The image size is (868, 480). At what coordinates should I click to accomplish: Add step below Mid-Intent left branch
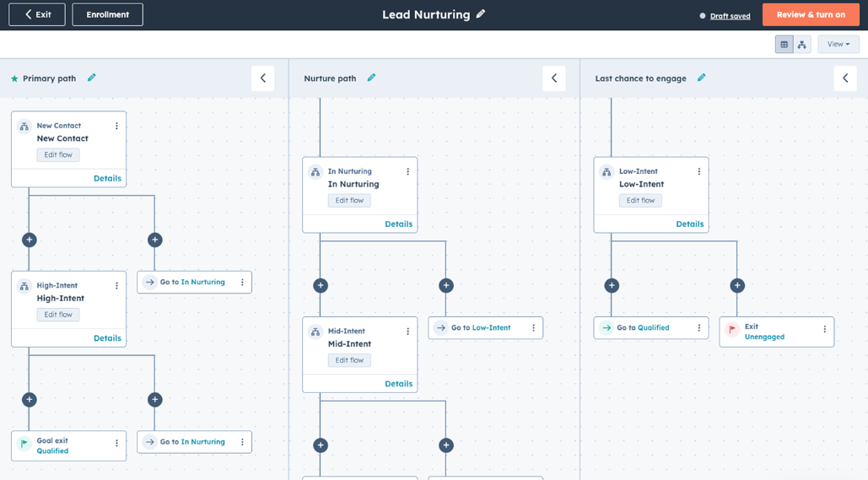pyautogui.click(x=321, y=445)
